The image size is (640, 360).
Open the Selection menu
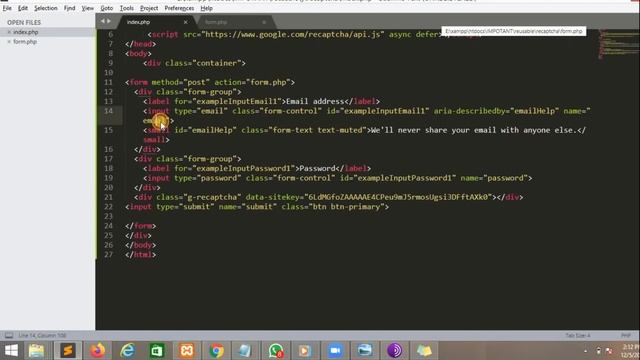(46, 8)
